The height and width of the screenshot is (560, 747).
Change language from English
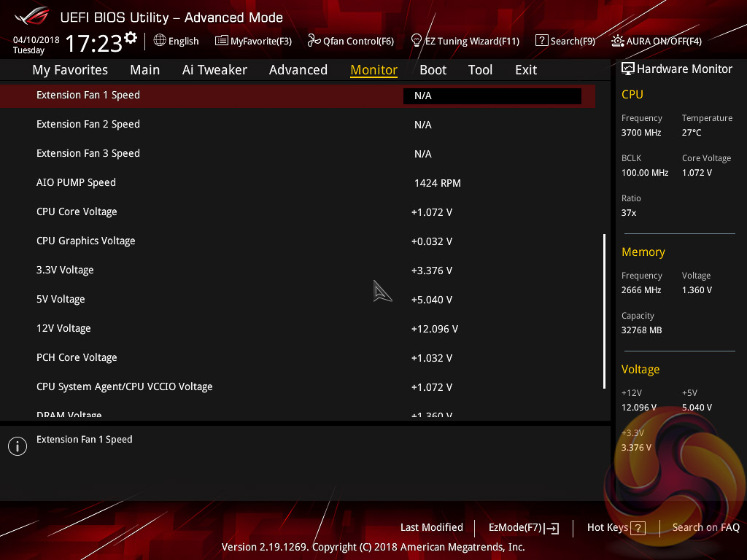pos(183,41)
